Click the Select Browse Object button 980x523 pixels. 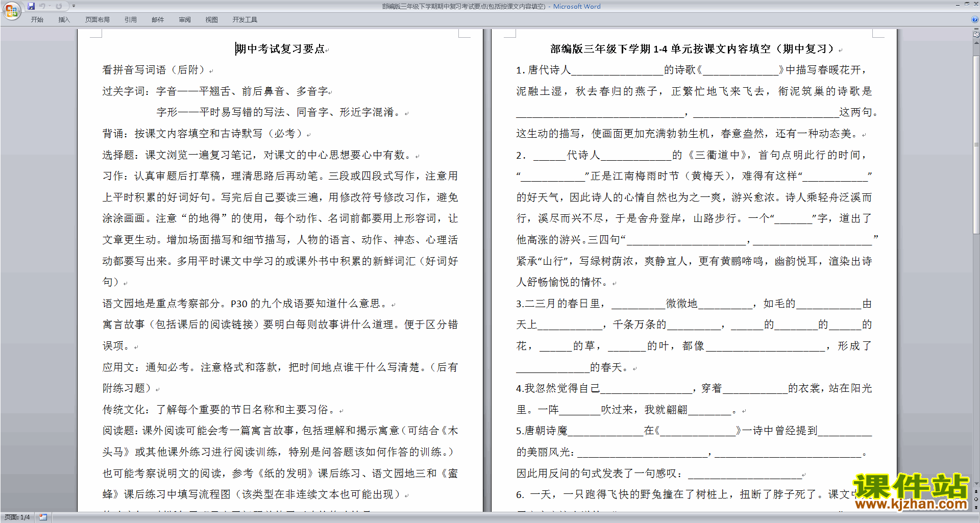point(976,500)
